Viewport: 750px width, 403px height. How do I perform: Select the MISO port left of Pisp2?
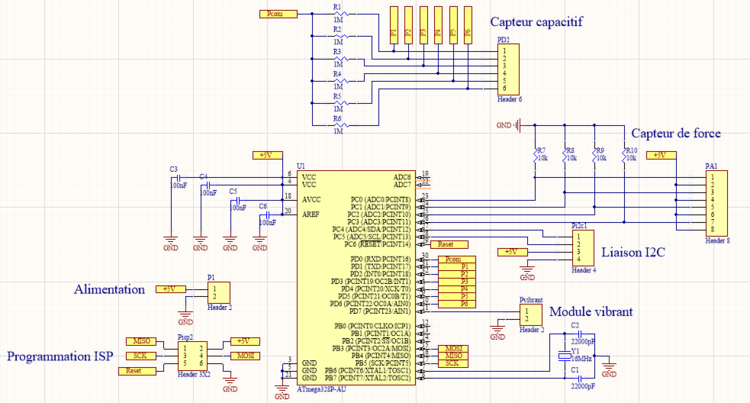pyautogui.click(x=140, y=341)
